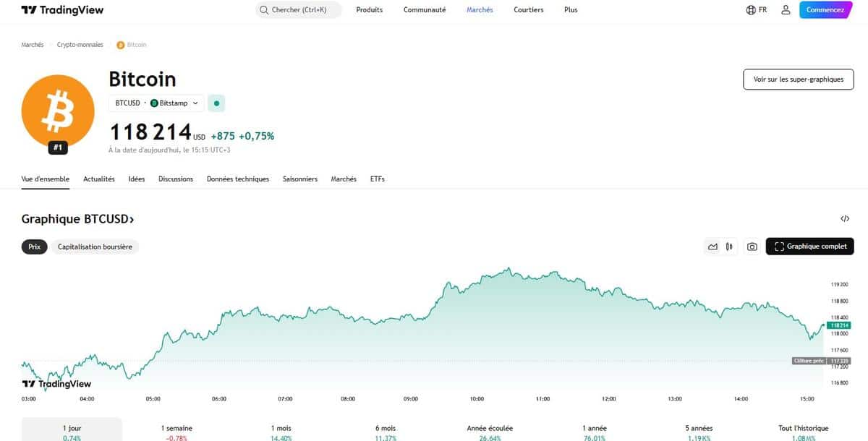Select Capitalisation boursière toggle pill
868x441 pixels.
(x=95, y=247)
